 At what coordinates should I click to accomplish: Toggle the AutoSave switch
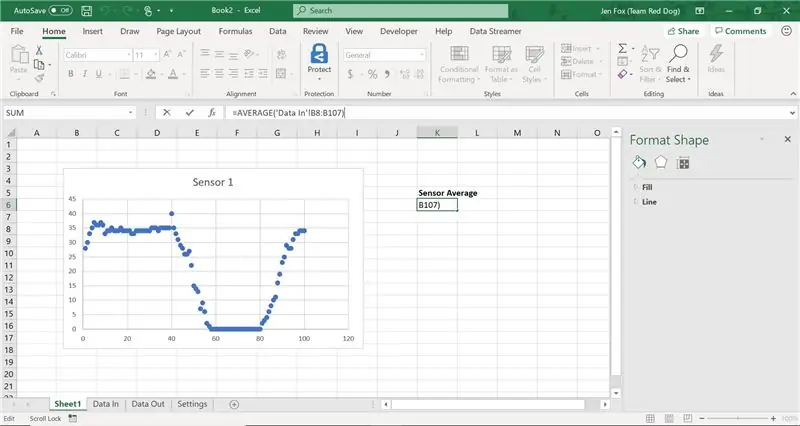coord(60,10)
